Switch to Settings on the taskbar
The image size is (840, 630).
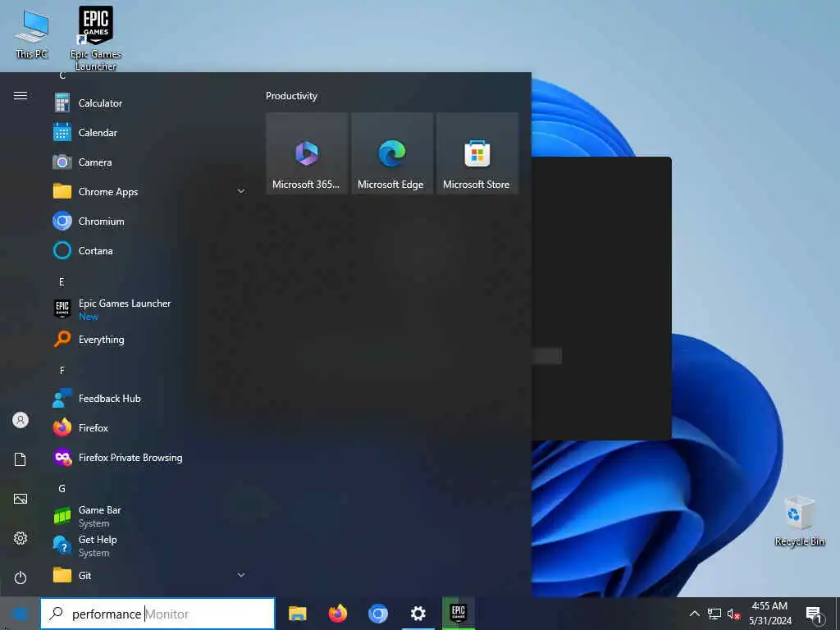[418, 614]
